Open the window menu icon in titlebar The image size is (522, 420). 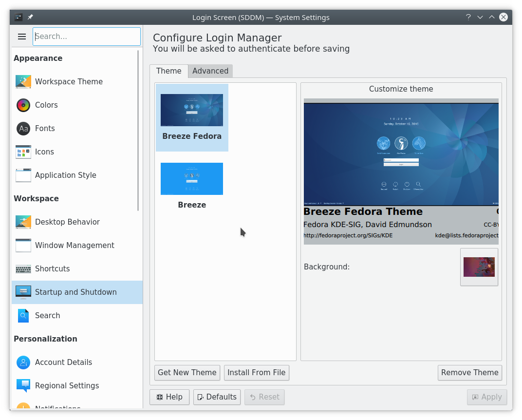click(x=19, y=17)
